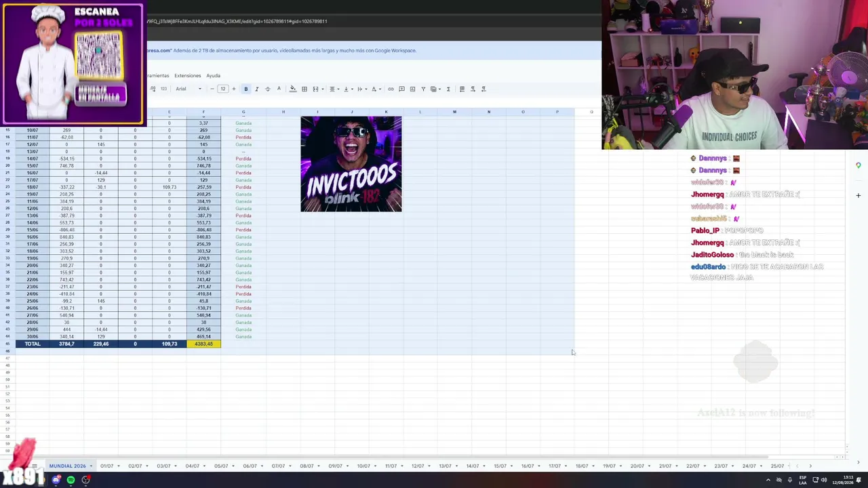This screenshot has height=488, width=868.
Task: Increase the font size
Action: 234,89
